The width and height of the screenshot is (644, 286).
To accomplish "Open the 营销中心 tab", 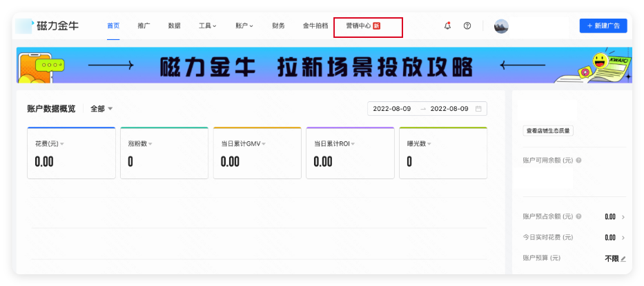I will pyautogui.click(x=363, y=25).
